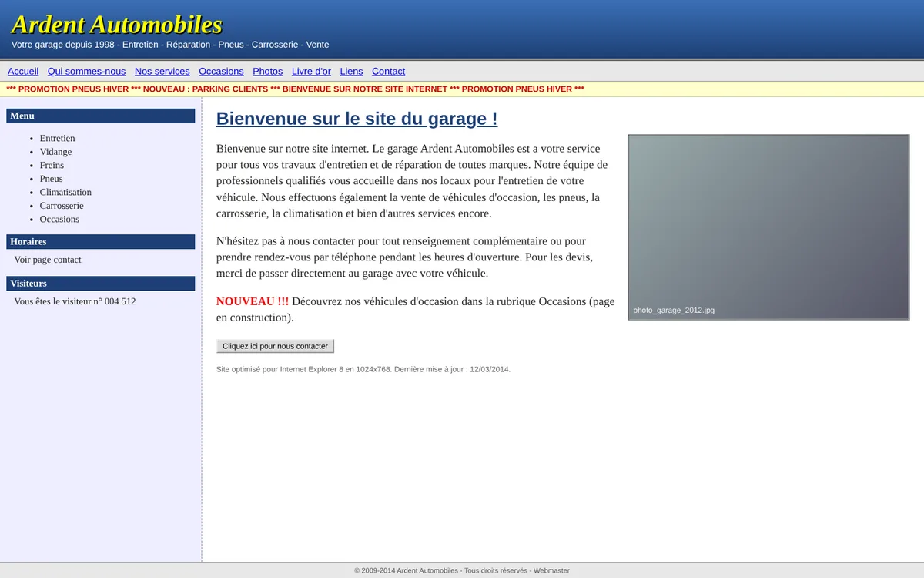
Task: Select Vidange in the sidebar menu
Action: (55, 152)
